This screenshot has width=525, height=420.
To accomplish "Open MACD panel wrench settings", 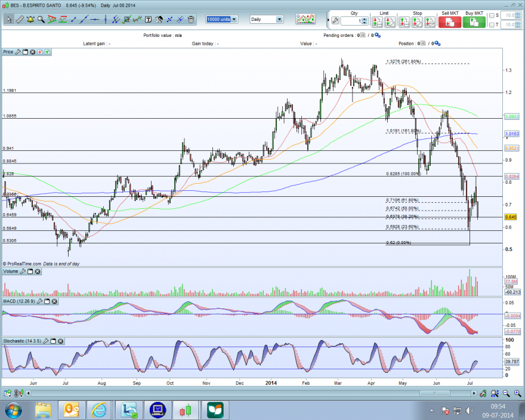I will click(39, 301).
